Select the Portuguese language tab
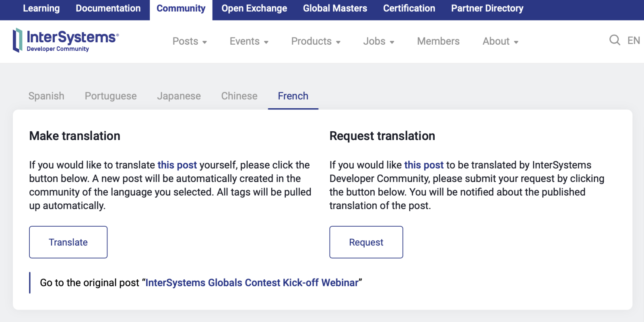 pos(111,96)
